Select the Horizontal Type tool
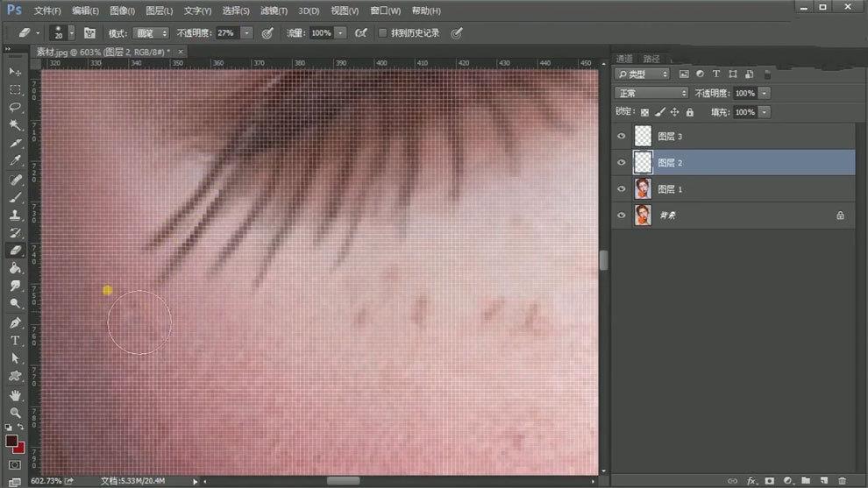 pyautogui.click(x=15, y=340)
